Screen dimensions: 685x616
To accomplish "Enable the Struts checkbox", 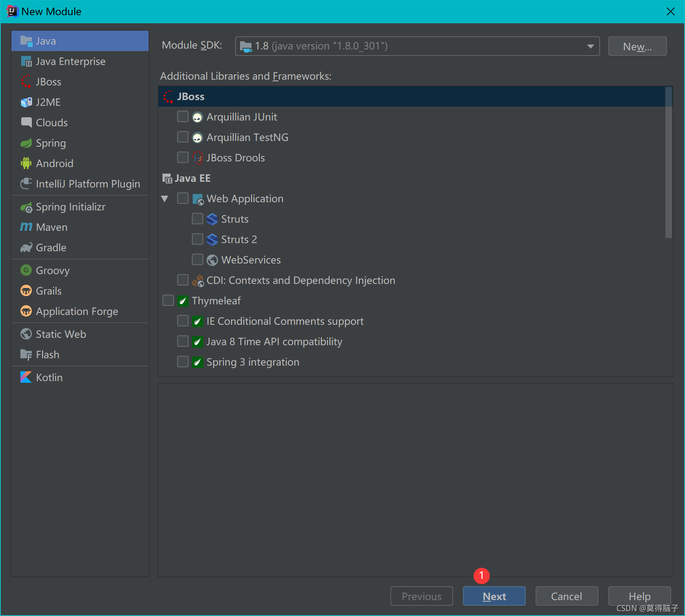I will tap(198, 219).
